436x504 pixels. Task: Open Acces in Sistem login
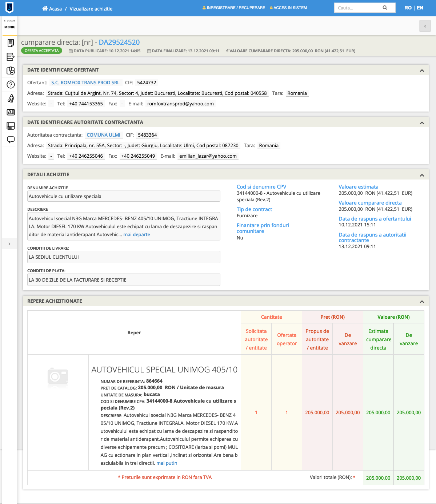tap(288, 8)
